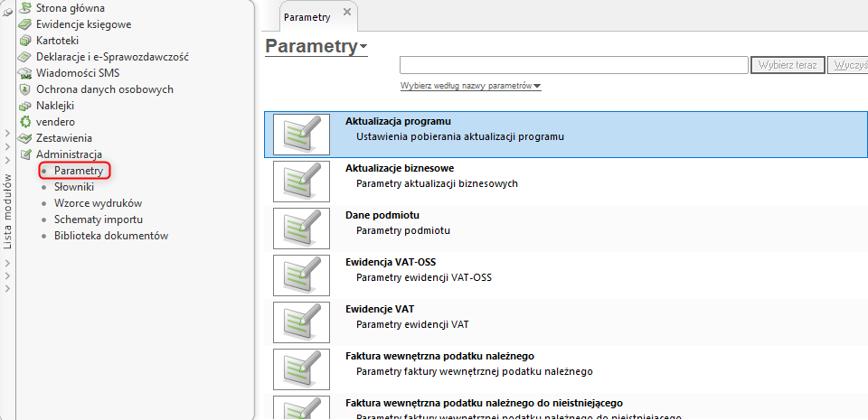Click the vendero globe icon
Screen dimensions: 868x420
(25, 122)
